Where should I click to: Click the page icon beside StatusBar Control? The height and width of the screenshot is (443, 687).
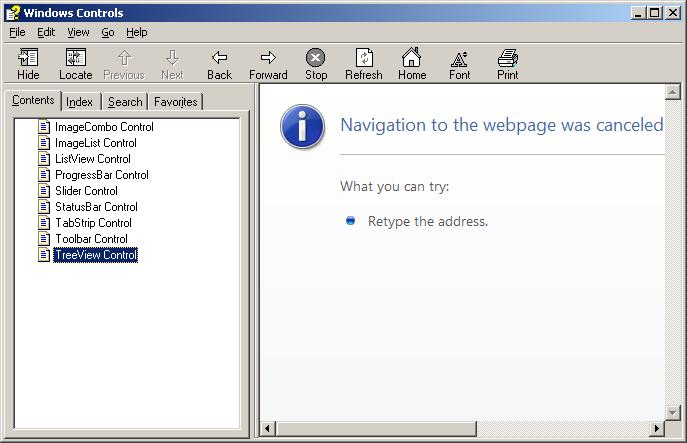click(44, 206)
